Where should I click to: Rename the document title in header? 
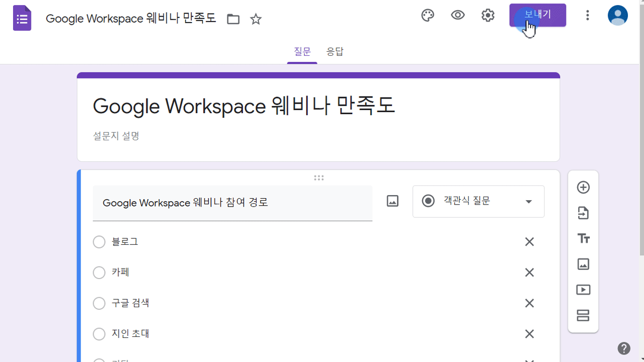[131, 19]
